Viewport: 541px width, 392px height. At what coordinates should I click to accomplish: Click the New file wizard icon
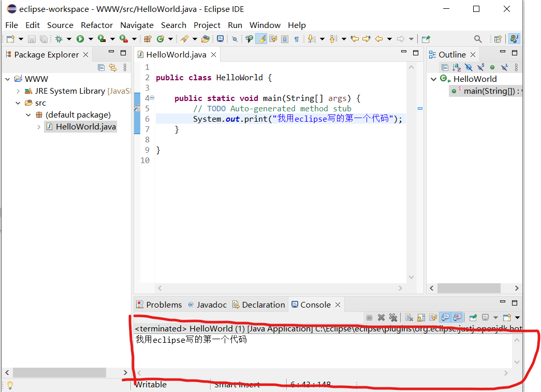10,39
